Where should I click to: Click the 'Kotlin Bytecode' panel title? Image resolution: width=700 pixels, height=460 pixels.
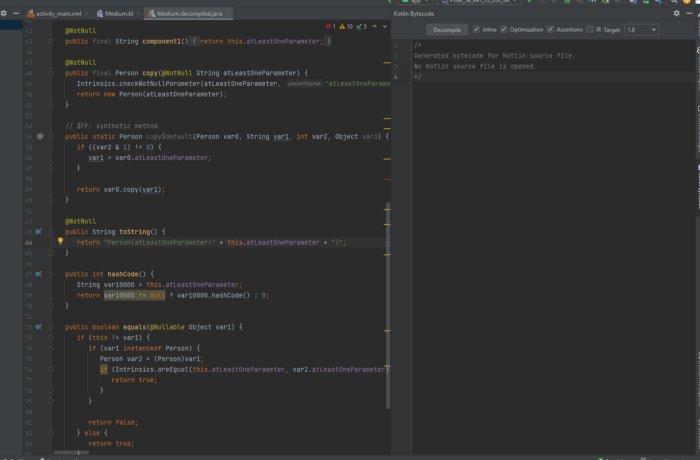[x=413, y=14]
